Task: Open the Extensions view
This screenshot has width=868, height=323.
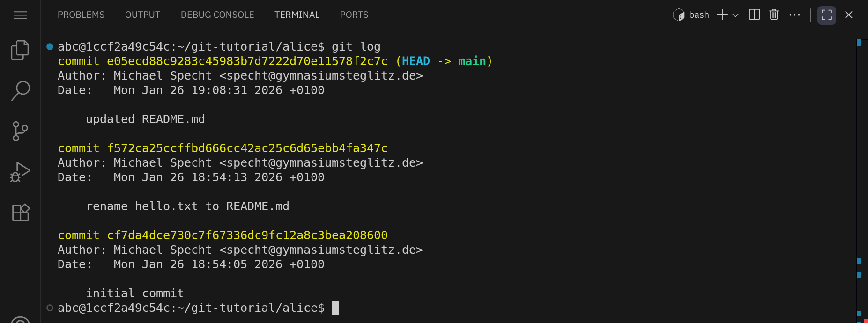Action: [x=20, y=212]
